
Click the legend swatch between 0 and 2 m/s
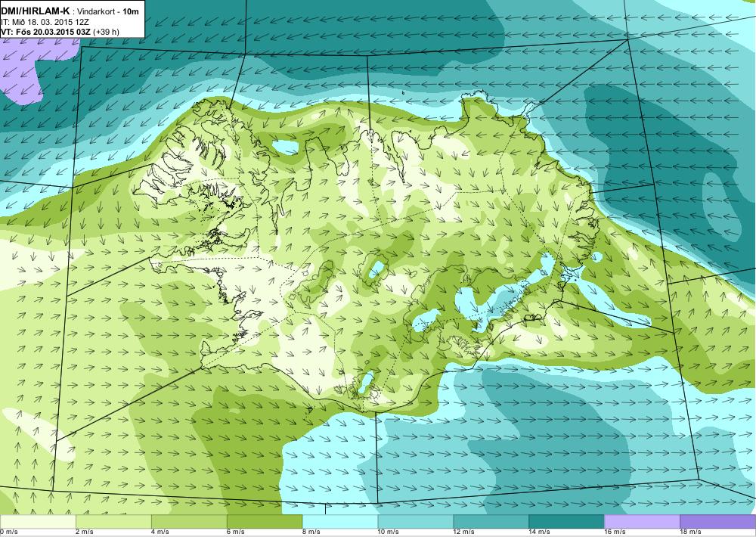pyautogui.click(x=38, y=522)
